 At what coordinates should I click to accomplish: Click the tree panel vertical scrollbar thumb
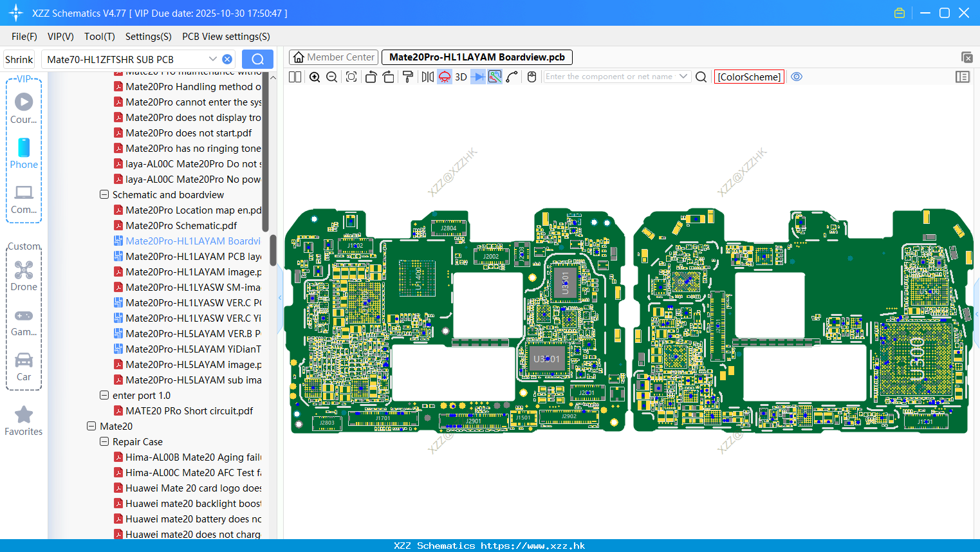[273, 250]
